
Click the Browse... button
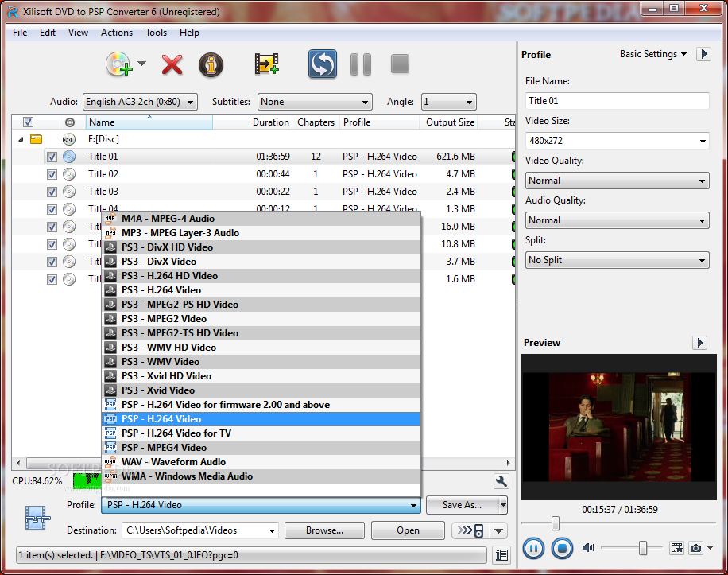(324, 530)
